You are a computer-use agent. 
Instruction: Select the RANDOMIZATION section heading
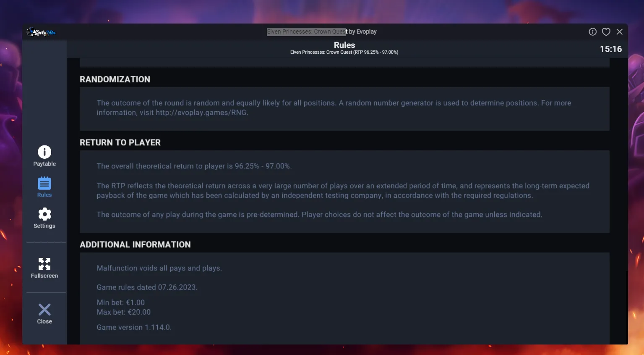click(115, 79)
